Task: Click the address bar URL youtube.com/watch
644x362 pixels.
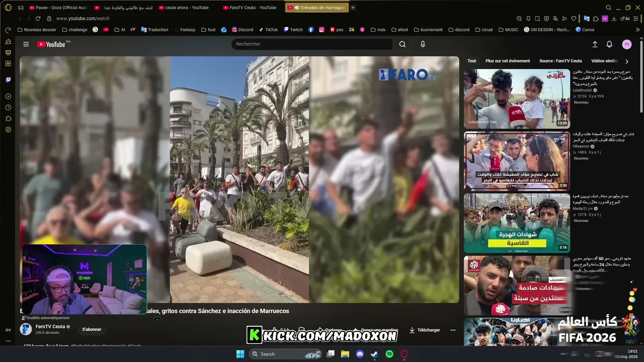Action: (x=83, y=19)
